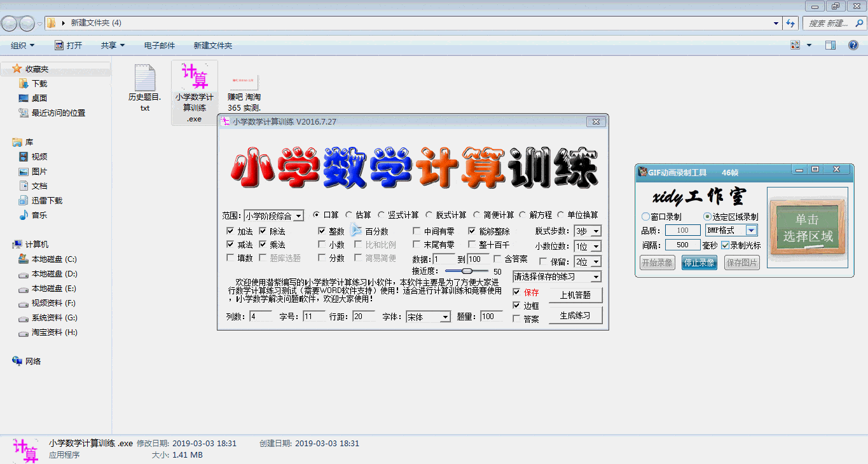The width and height of the screenshot is (868, 464).
Task: Enable the 含答案 checkbox
Action: 497,259
